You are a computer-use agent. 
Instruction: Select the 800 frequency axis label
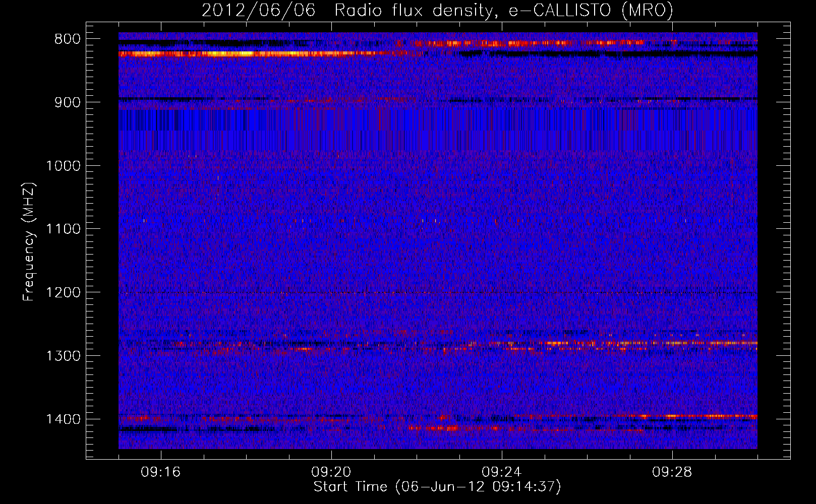(x=68, y=39)
